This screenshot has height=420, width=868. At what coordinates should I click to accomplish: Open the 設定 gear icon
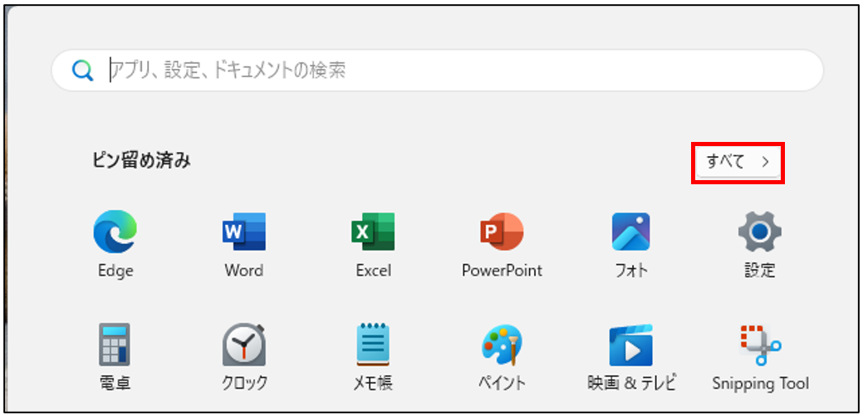click(759, 232)
